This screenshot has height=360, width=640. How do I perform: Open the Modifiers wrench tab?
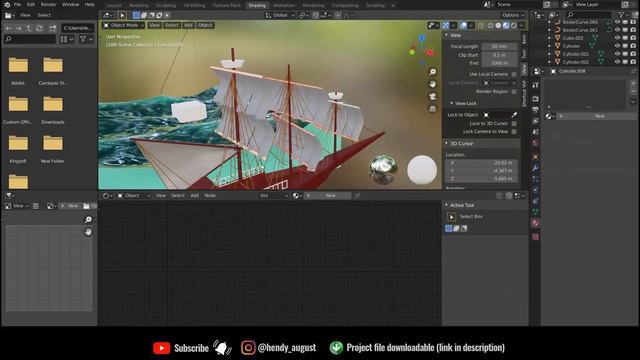click(x=536, y=168)
